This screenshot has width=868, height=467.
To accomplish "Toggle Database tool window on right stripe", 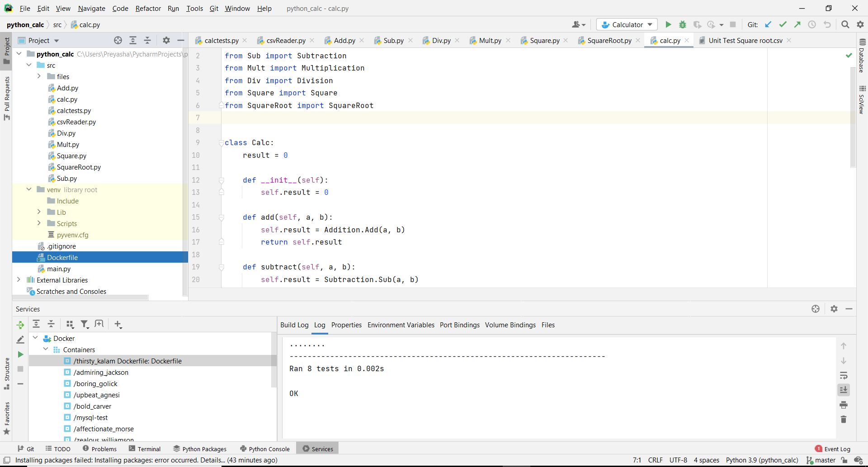I will point(862,56).
